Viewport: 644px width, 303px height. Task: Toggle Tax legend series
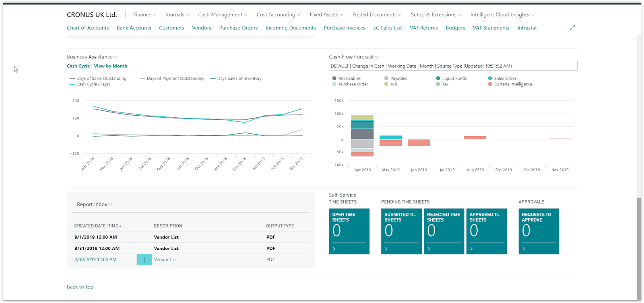(442, 84)
